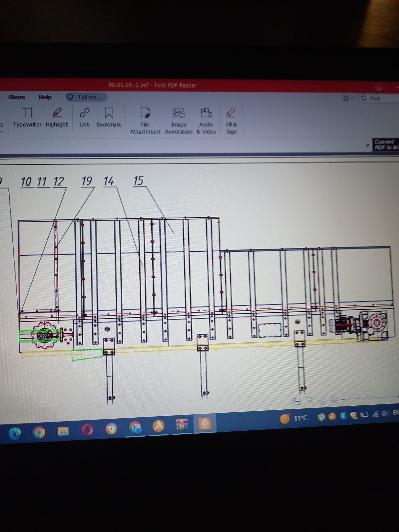Open Microsoft Edge from the taskbar
399x532 pixels.
coord(15,434)
